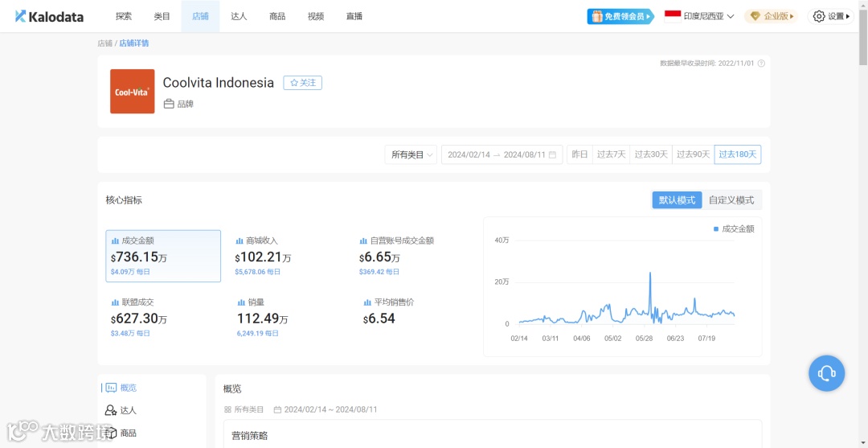The image size is (868, 448).
Task: Open 设置 with the gear icon
Action: [831, 16]
